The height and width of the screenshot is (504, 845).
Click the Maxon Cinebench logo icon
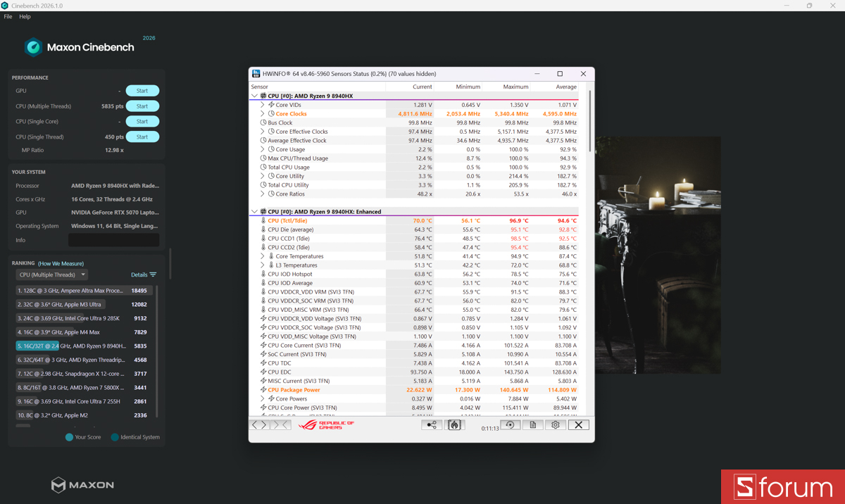tap(33, 47)
